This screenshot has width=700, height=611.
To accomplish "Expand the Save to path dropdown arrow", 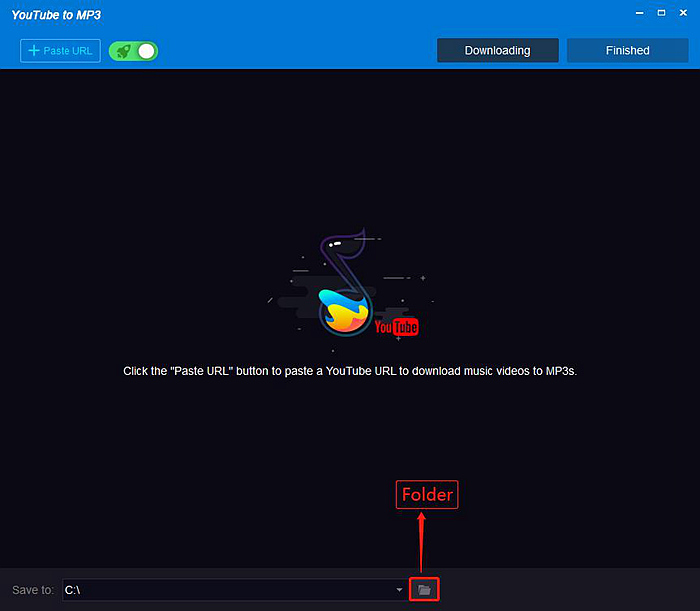I will pos(399,590).
